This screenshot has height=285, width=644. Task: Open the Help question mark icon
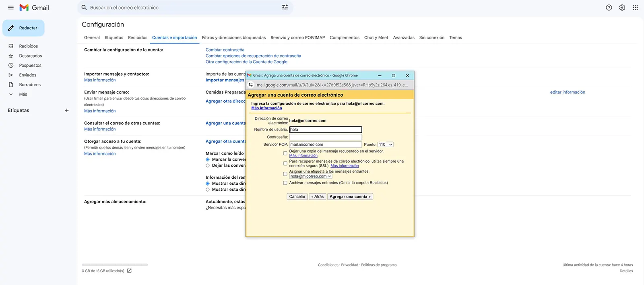(x=609, y=8)
